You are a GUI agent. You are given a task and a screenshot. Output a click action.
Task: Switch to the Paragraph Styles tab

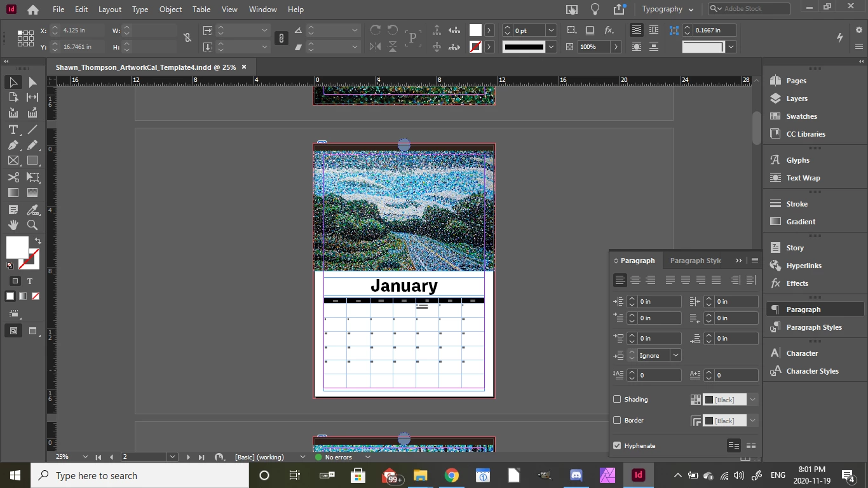coord(695,261)
